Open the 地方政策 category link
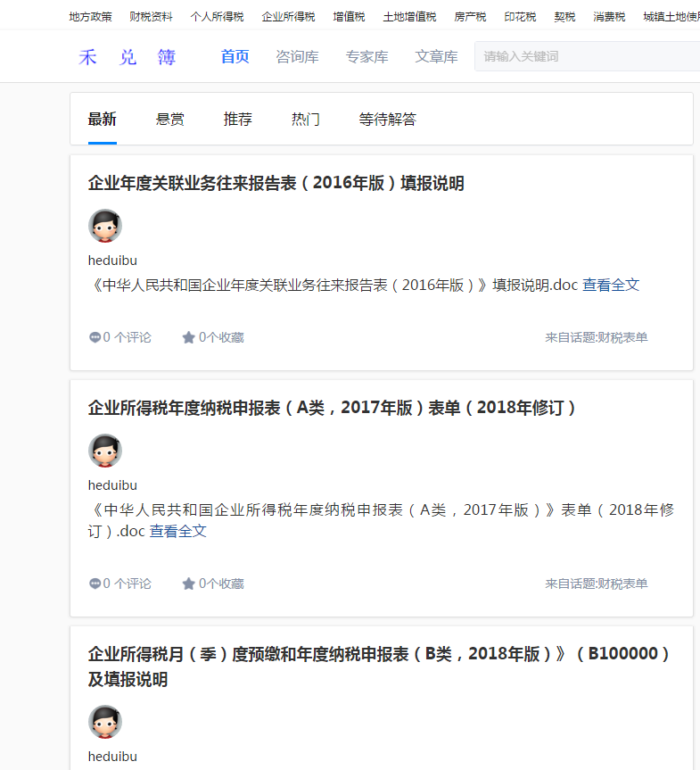 pos(90,17)
